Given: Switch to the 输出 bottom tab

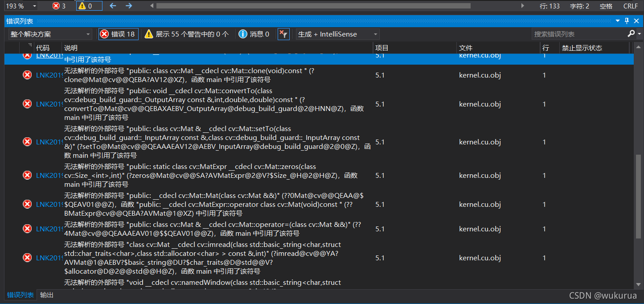Looking at the screenshot, I should pos(47,295).
